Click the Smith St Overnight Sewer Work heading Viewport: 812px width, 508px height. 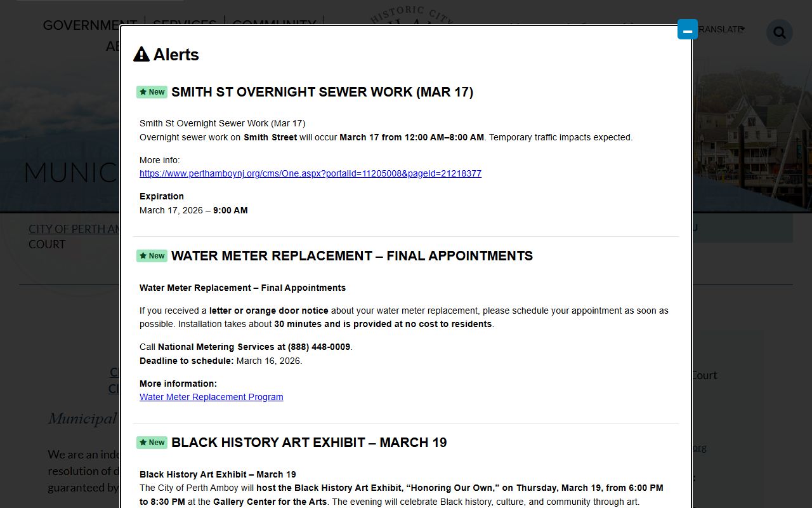coord(322,92)
